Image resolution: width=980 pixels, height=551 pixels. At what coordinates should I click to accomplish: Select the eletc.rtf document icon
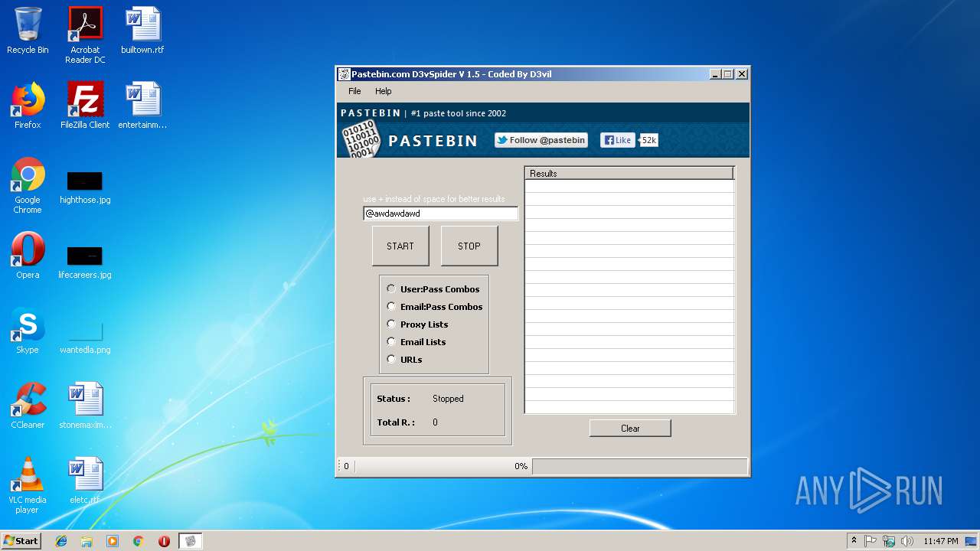point(85,481)
